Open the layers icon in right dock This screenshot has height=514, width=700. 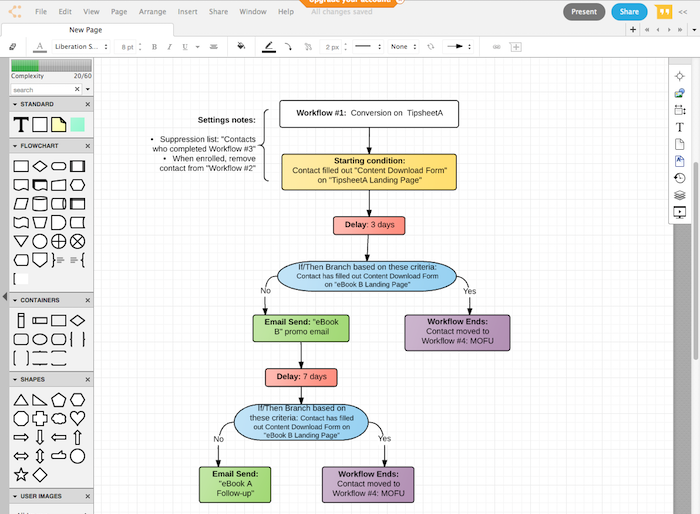tap(679, 195)
